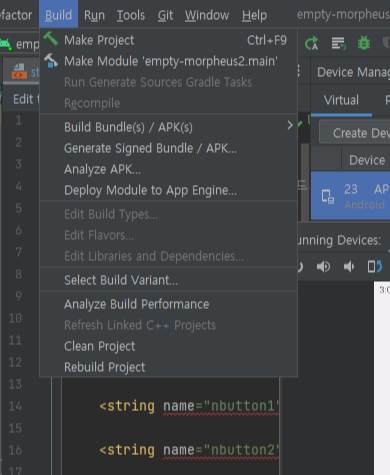This screenshot has height=475, width=390.
Task: Click the green Android run configuration icon
Action: click(6, 44)
